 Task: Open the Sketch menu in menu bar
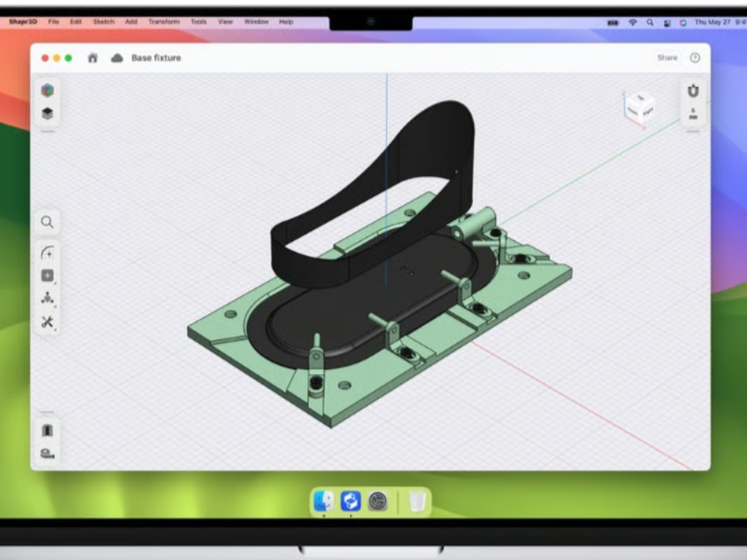coord(103,22)
